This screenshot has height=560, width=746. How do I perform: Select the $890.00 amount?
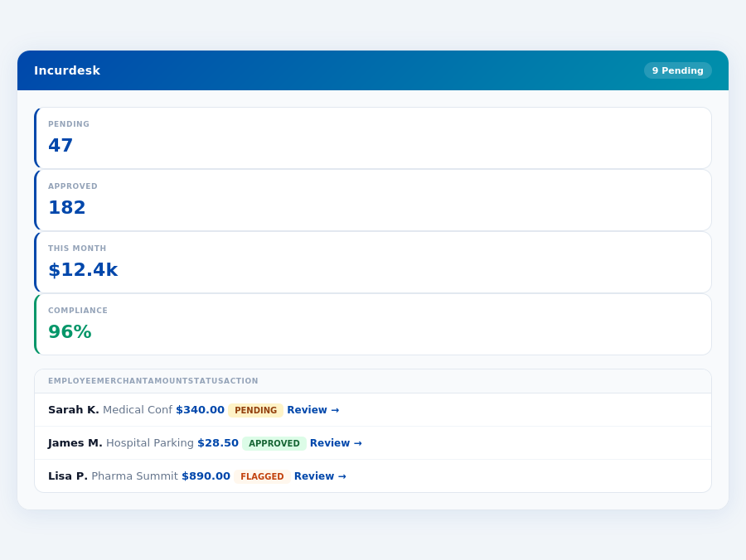click(x=206, y=476)
